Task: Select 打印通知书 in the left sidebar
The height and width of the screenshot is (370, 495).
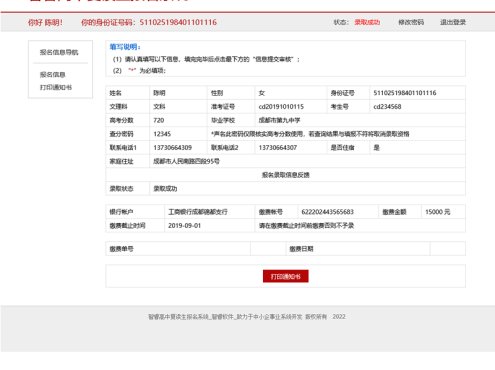Action: click(x=56, y=87)
